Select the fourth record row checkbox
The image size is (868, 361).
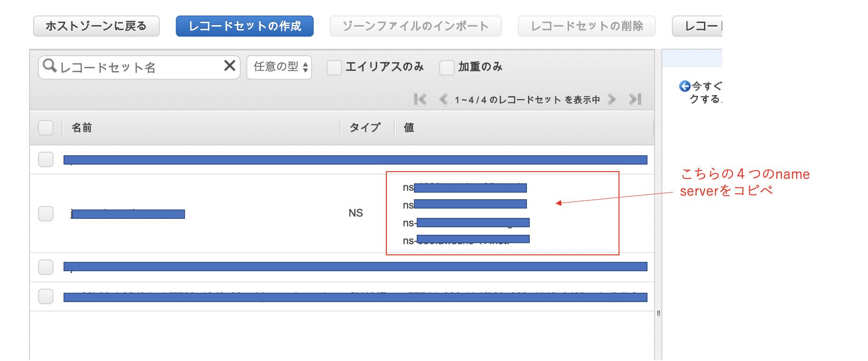[46, 296]
